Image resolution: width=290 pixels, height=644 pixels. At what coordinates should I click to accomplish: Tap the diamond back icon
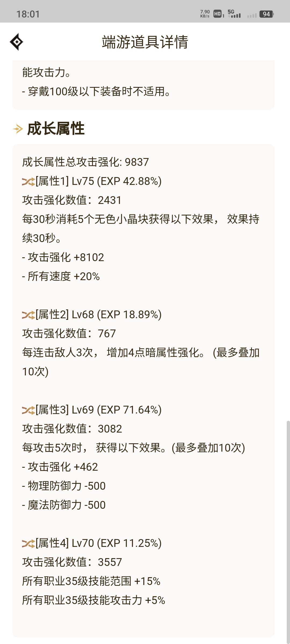click(x=16, y=42)
